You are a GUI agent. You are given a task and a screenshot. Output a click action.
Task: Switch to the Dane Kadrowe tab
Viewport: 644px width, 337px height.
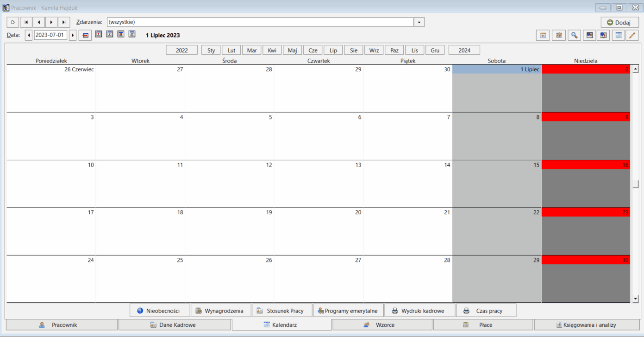[174, 325]
